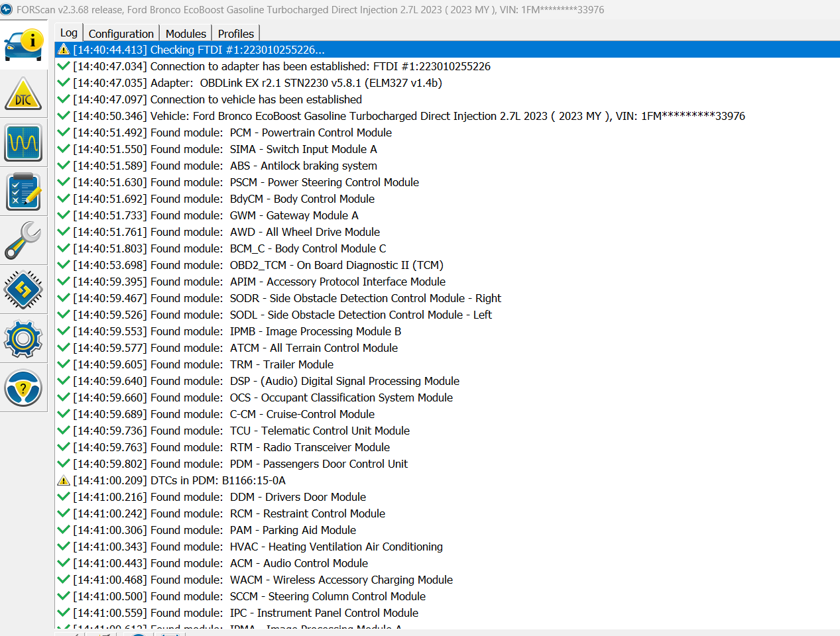Click the FORScan app icon in title bar
The height and width of the screenshot is (636, 840).
coord(7,9)
